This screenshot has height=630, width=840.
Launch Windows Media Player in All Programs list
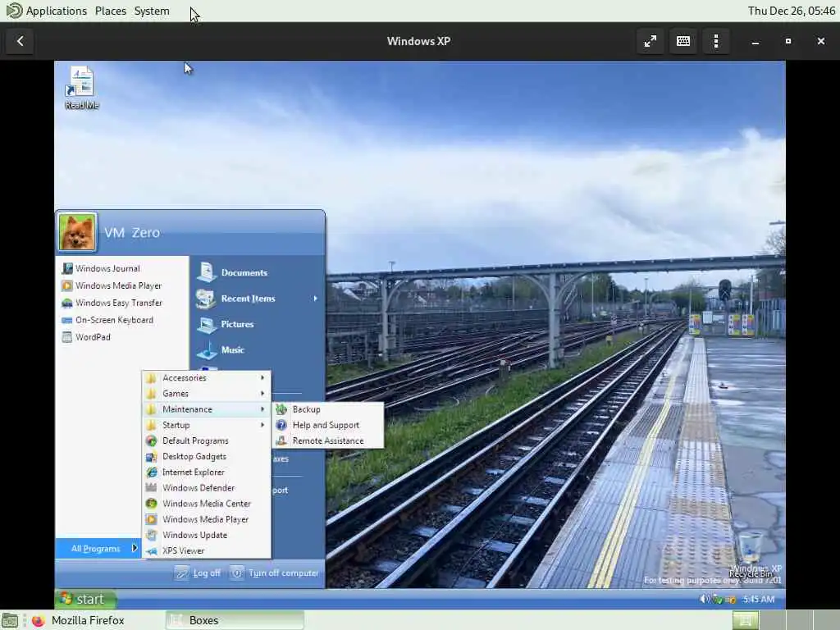pyautogui.click(x=206, y=519)
